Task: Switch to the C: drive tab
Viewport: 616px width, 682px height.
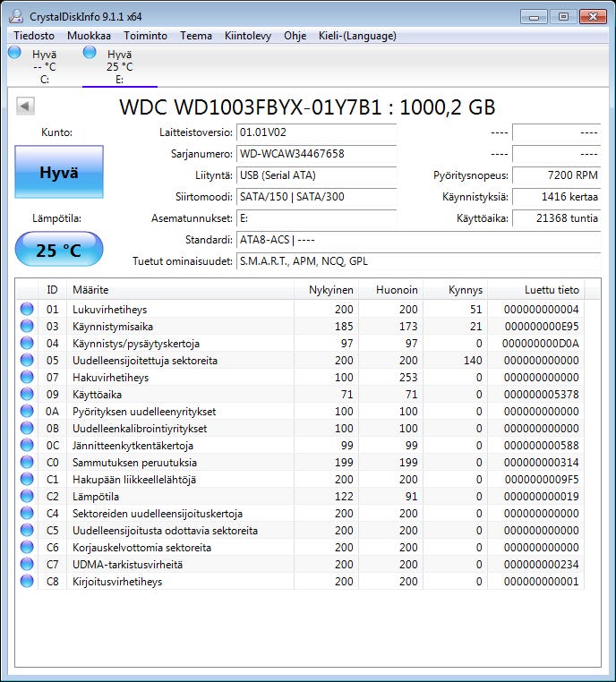Action: point(45,66)
